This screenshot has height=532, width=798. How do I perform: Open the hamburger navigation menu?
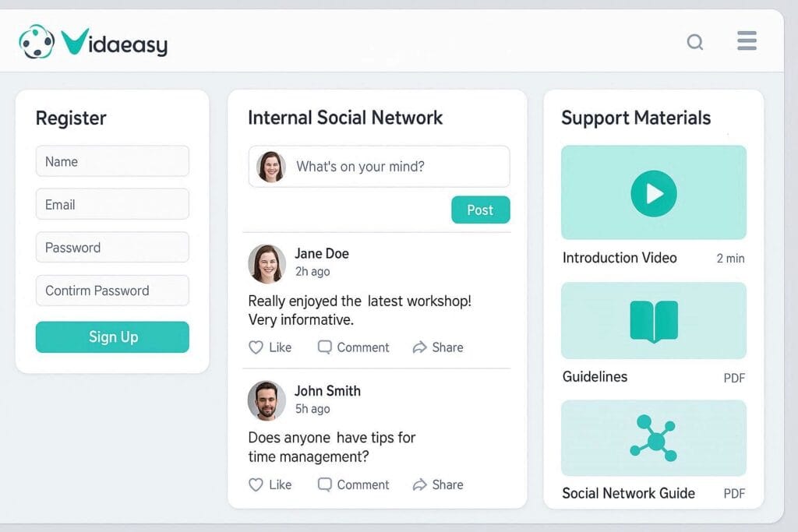[746, 41]
